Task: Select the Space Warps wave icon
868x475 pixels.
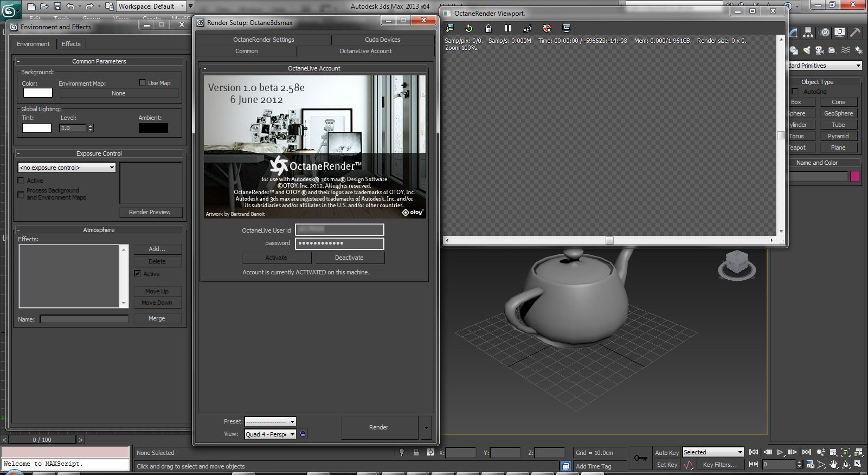Action: coord(846,50)
